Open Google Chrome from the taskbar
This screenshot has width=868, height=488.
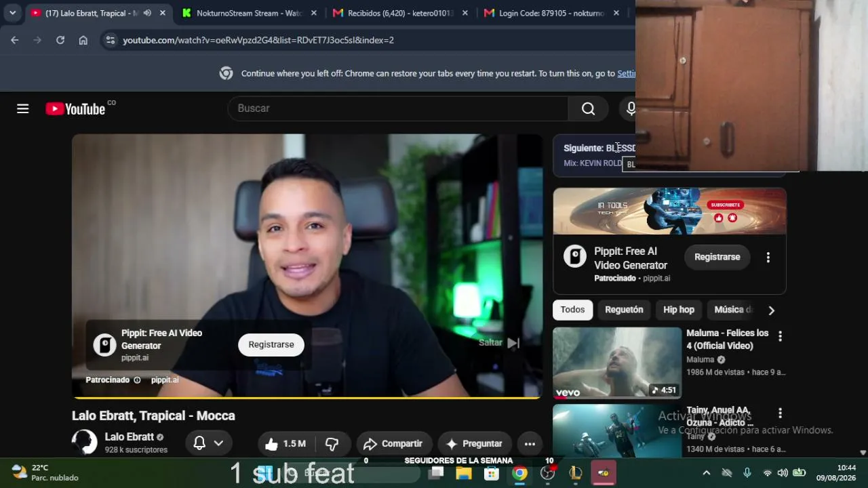[x=519, y=473]
